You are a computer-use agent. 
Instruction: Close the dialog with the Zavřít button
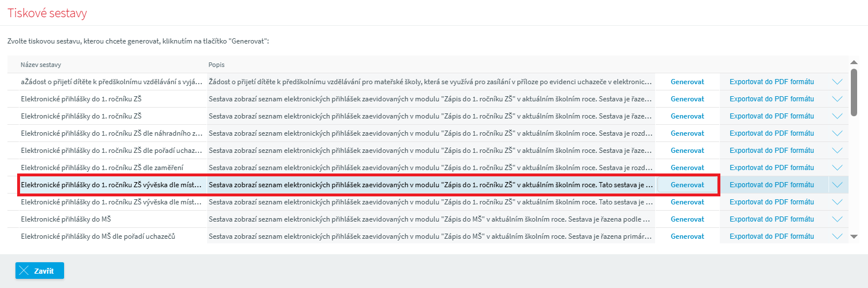[x=39, y=271]
